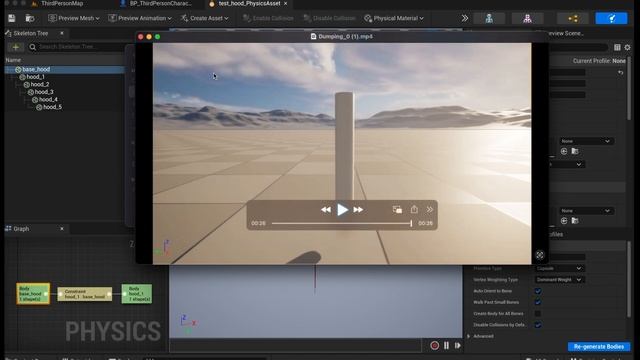
Task: Click the record button below viewport
Action: point(434,346)
